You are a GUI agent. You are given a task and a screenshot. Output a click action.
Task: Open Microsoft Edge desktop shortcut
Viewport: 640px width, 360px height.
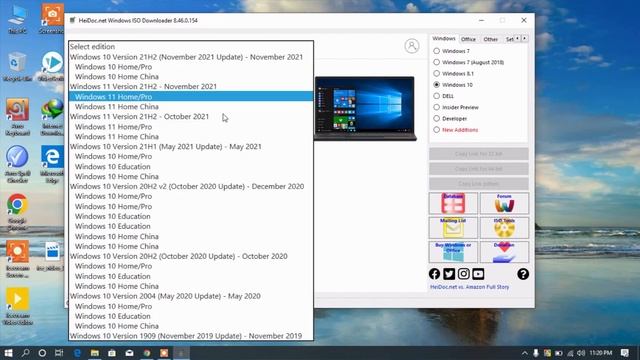(52, 164)
